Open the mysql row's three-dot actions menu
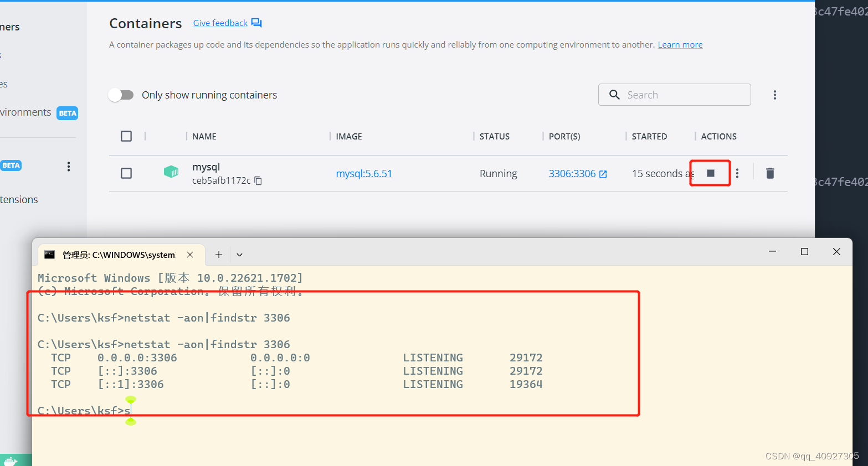The height and width of the screenshot is (466, 868). coord(737,173)
